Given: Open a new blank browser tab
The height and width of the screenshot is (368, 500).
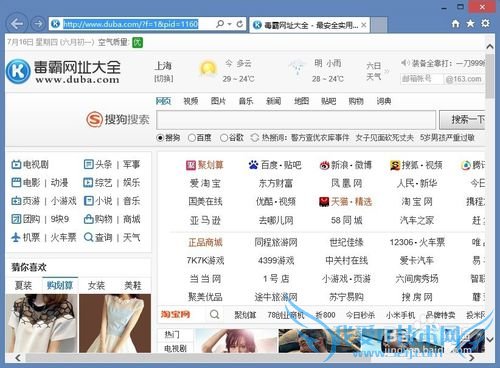Looking at the screenshot, I should [x=379, y=25].
